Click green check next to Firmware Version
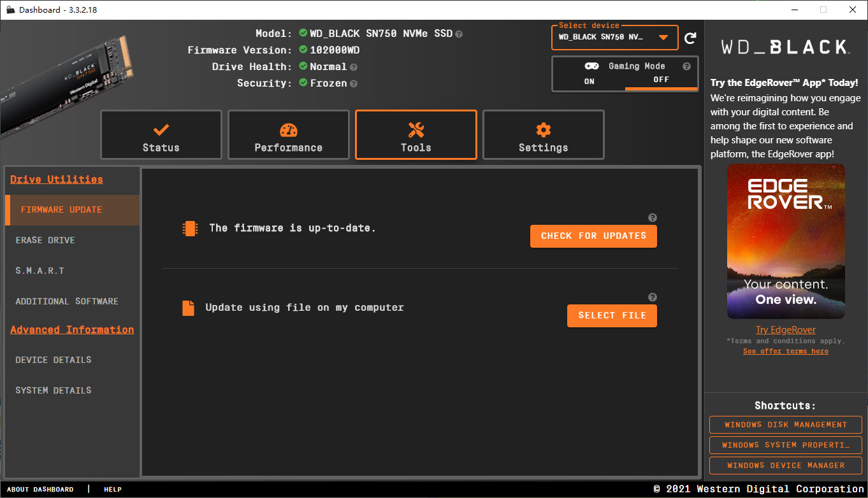Viewport: 868px width, 498px height. pos(303,50)
